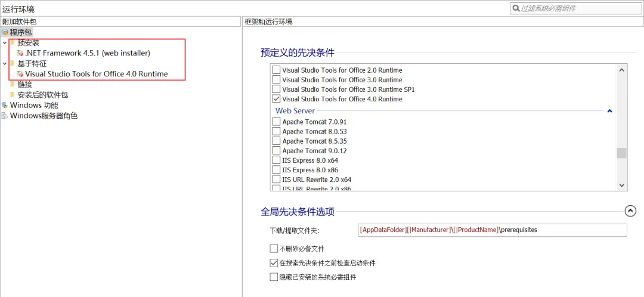
Task: Enable 不删除必备文件 option
Action: click(274, 249)
